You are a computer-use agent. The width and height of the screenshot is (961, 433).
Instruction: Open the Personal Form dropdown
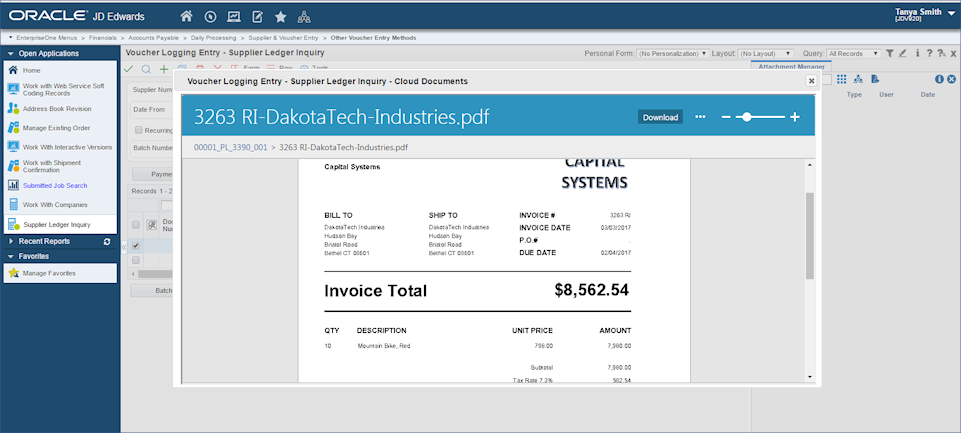672,54
